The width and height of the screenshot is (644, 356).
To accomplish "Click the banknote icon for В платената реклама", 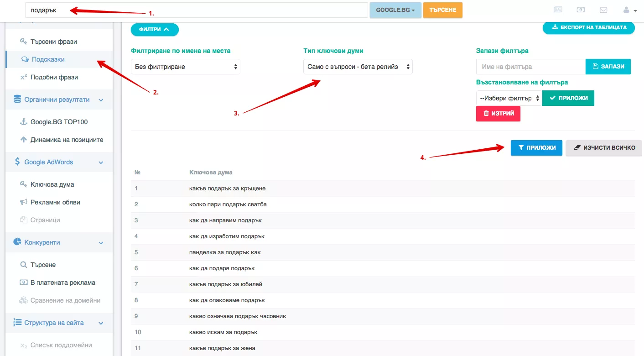I will [x=24, y=283].
